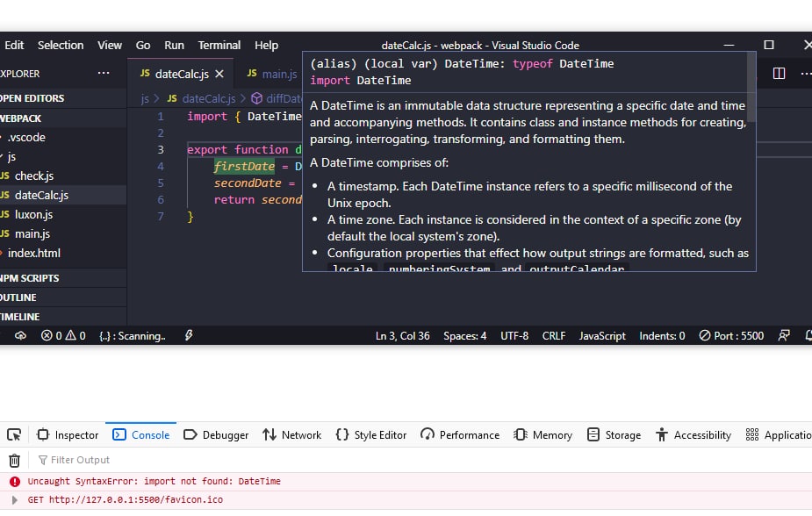Screen dimensions: 812x516
Task: Click the hover tooltip scrollbar
Action: coord(751,87)
